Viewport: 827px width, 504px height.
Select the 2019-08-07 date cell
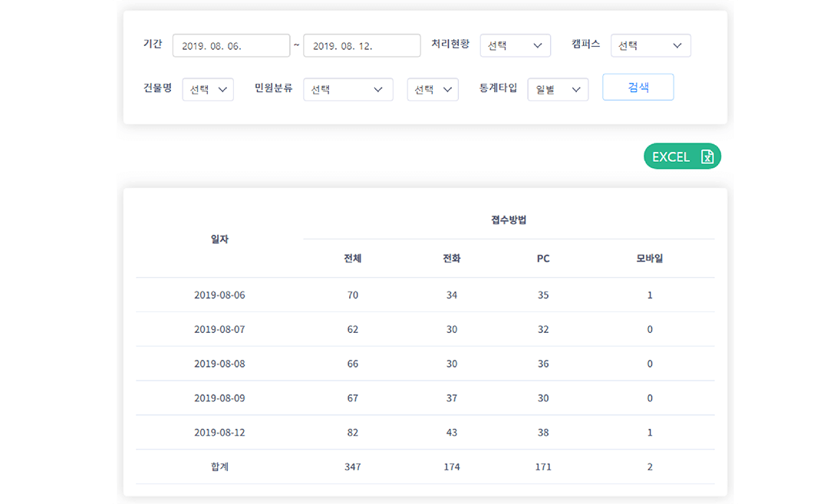219,330
